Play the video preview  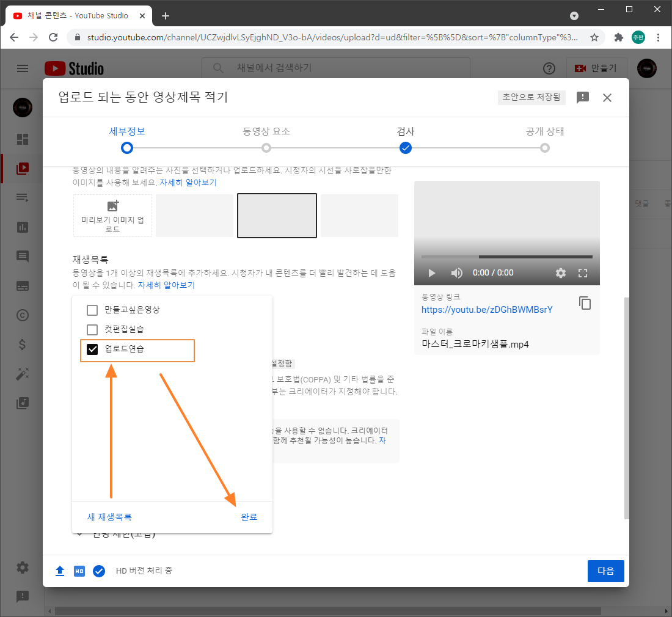432,273
